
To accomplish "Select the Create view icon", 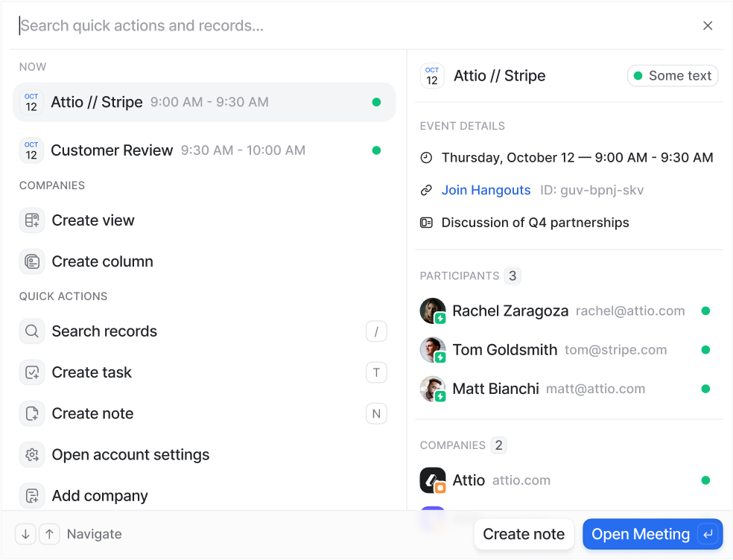I will (32, 220).
